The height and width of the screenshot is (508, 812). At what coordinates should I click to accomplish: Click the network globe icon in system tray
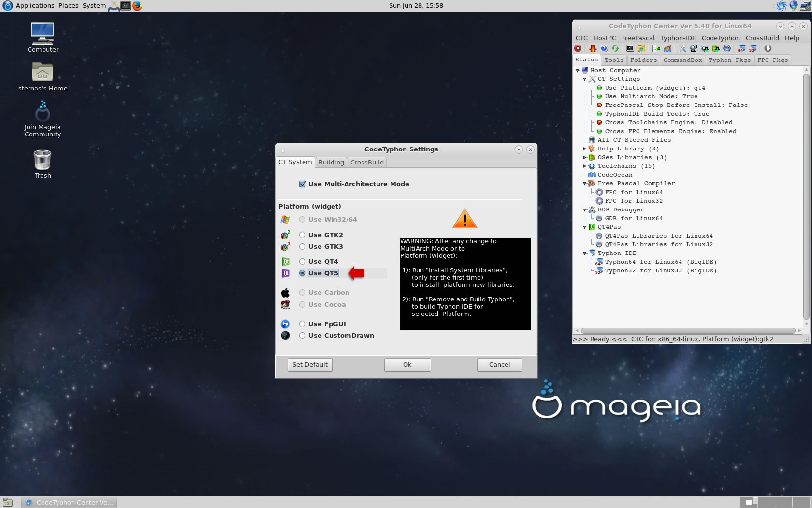[793, 6]
